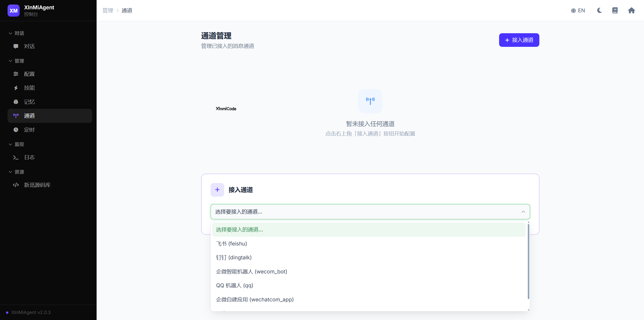644x320 pixels.
Task: Click the XM logo in the top-left corner
Action: tap(14, 10)
